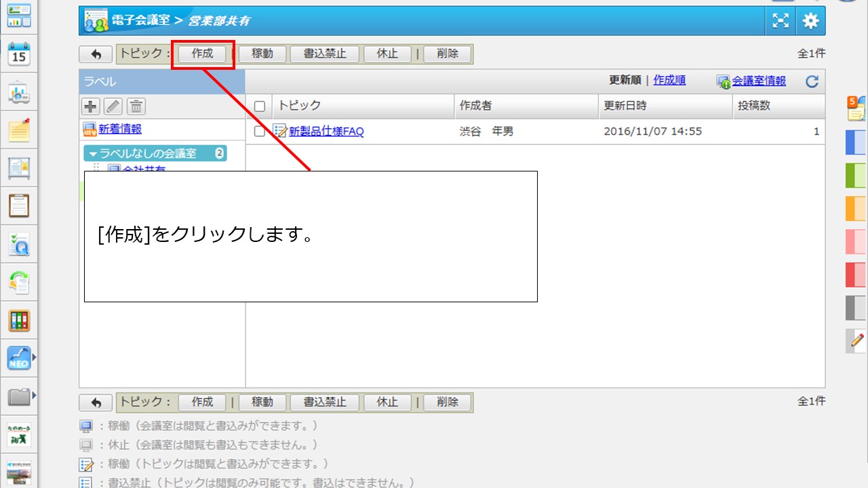The height and width of the screenshot is (488, 868).
Task: Open the 新製品仕様FAQ topic
Action: point(326,131)
